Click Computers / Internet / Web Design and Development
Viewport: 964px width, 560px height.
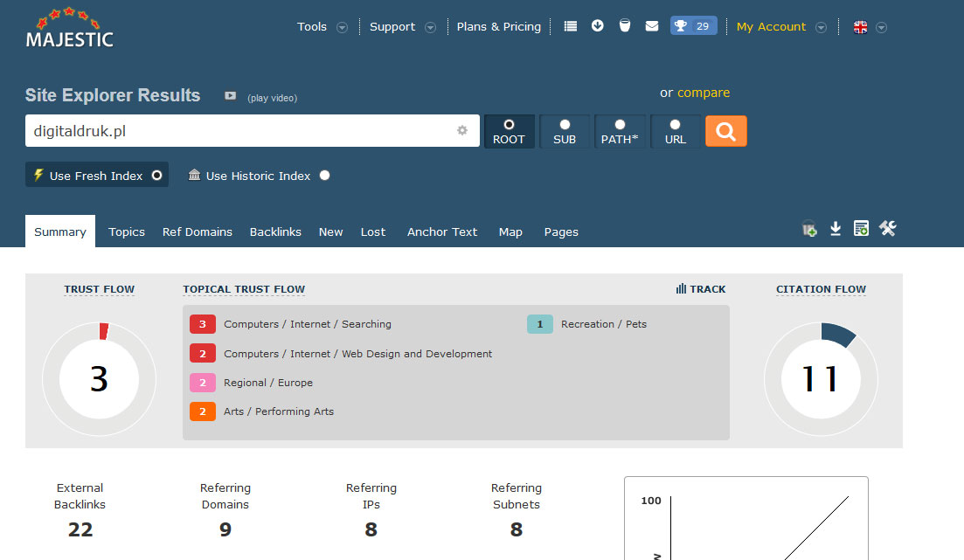click(357, 354)
